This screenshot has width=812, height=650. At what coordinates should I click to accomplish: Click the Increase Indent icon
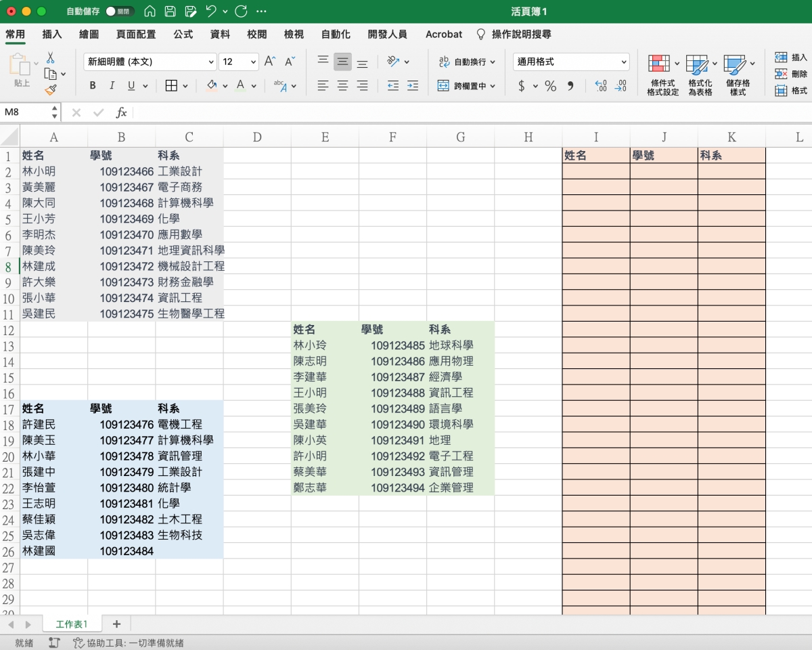[x=413, y=86]
